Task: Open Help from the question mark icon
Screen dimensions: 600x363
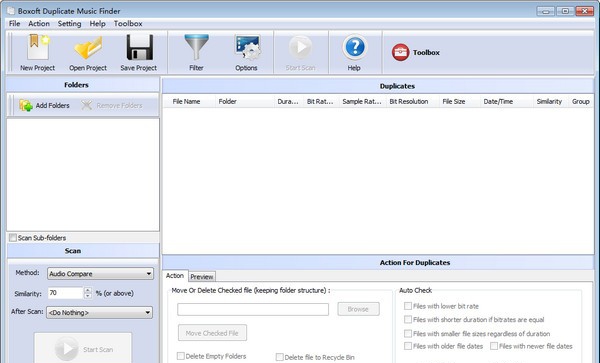Action: [354, 52]
